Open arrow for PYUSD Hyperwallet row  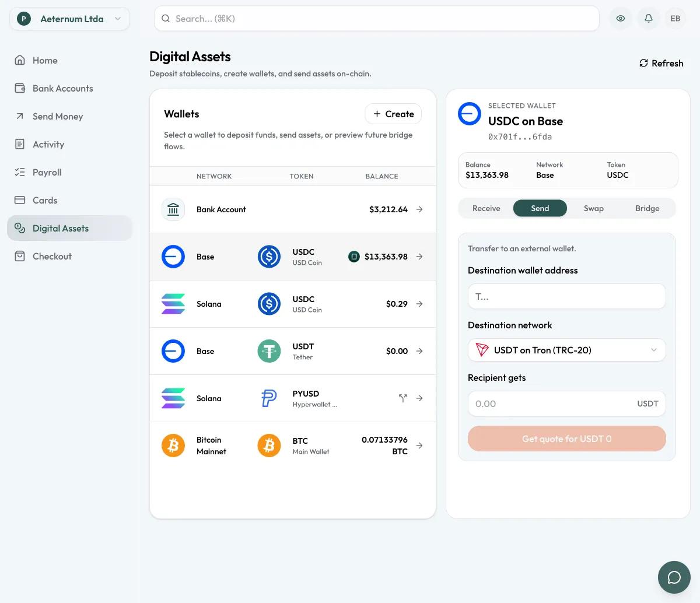pos(419,398)
